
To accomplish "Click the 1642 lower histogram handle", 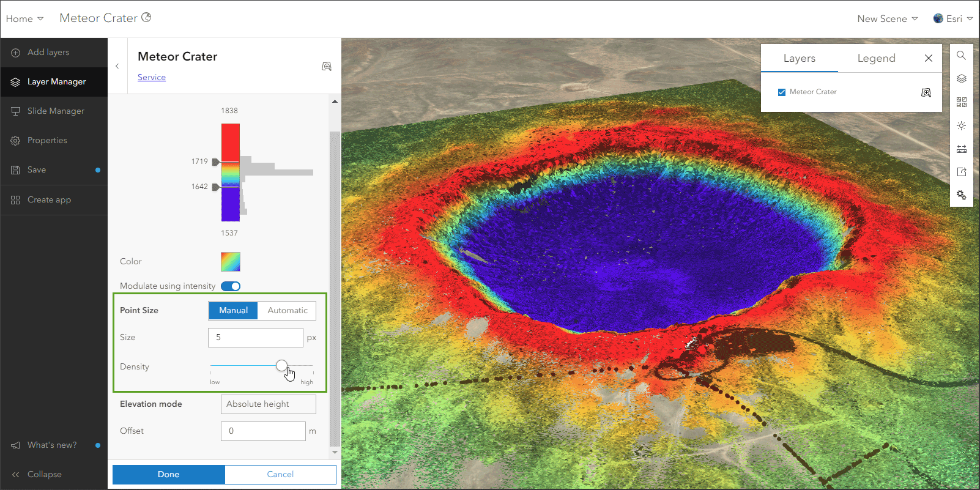I will click(216, 187).
